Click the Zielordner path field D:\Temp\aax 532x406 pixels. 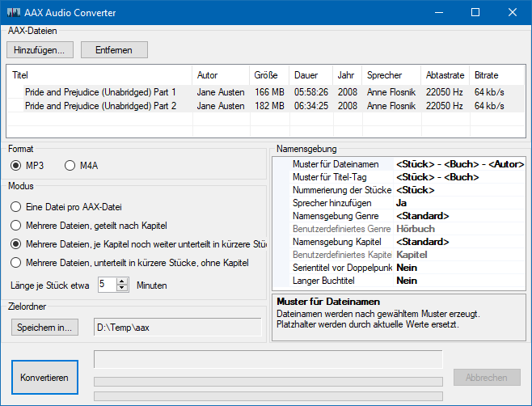click(178, 327)
